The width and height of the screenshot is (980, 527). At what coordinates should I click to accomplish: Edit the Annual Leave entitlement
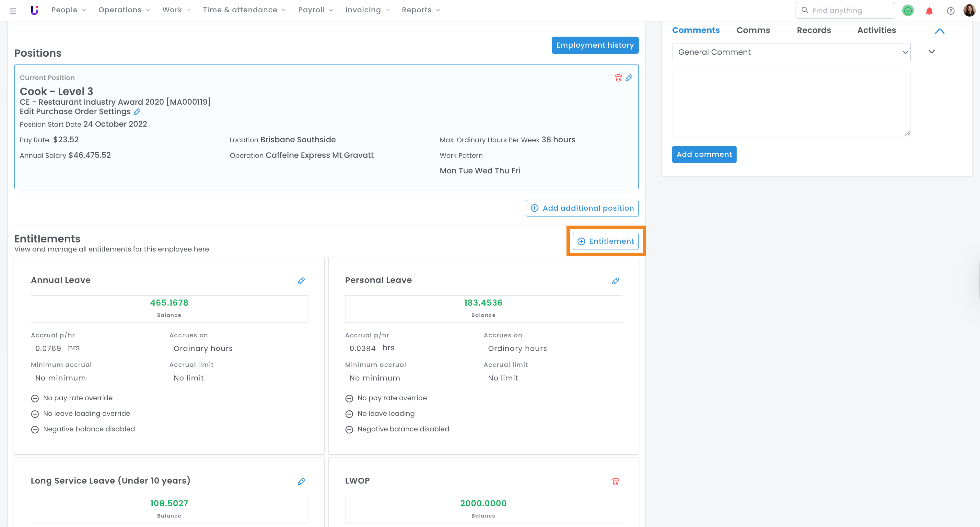point(301,281)
